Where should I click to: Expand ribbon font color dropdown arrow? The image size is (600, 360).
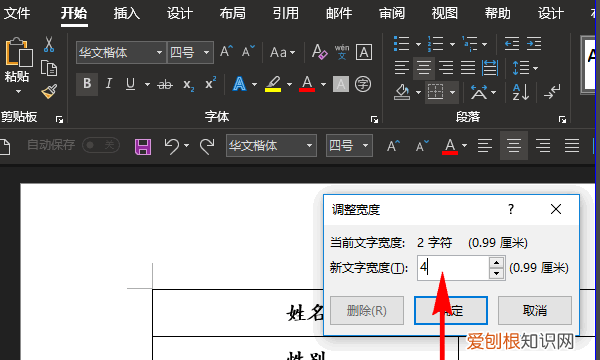[323, 84]
